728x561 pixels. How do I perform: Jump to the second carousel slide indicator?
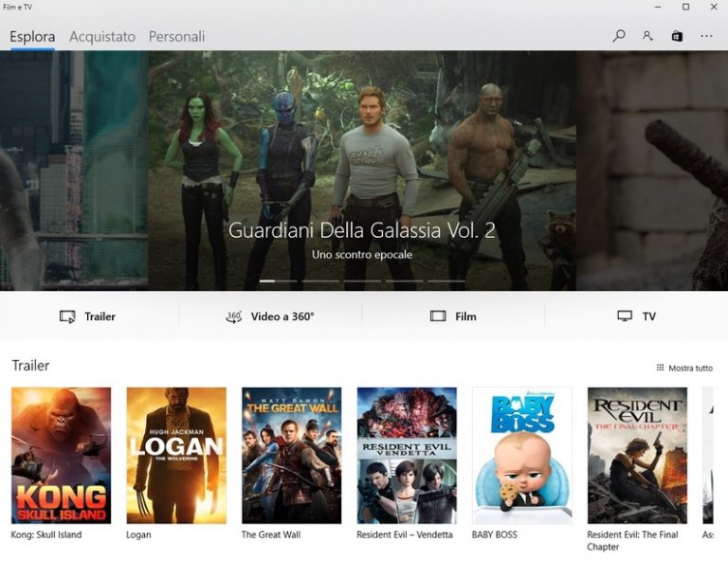coord(320,281)
